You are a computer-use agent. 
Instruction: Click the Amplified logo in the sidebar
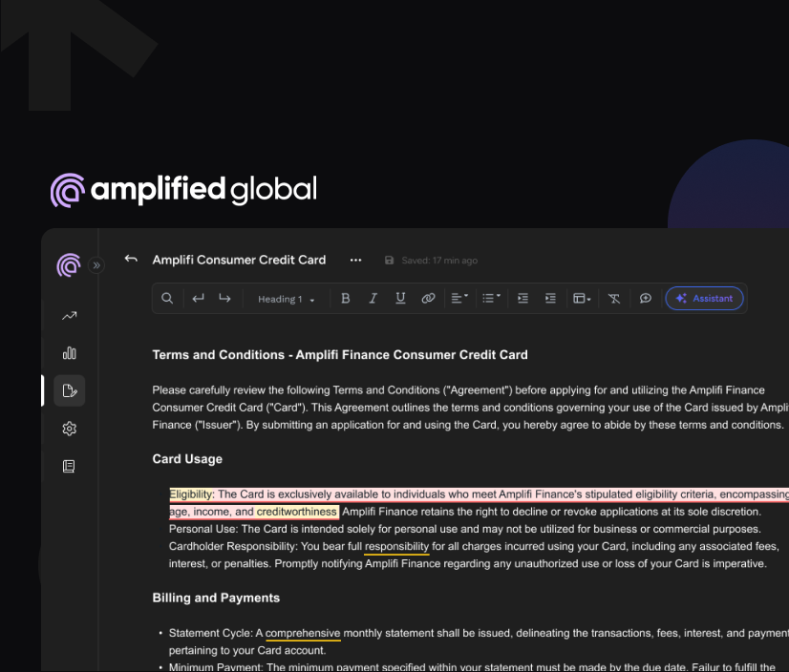pos(69,265)
